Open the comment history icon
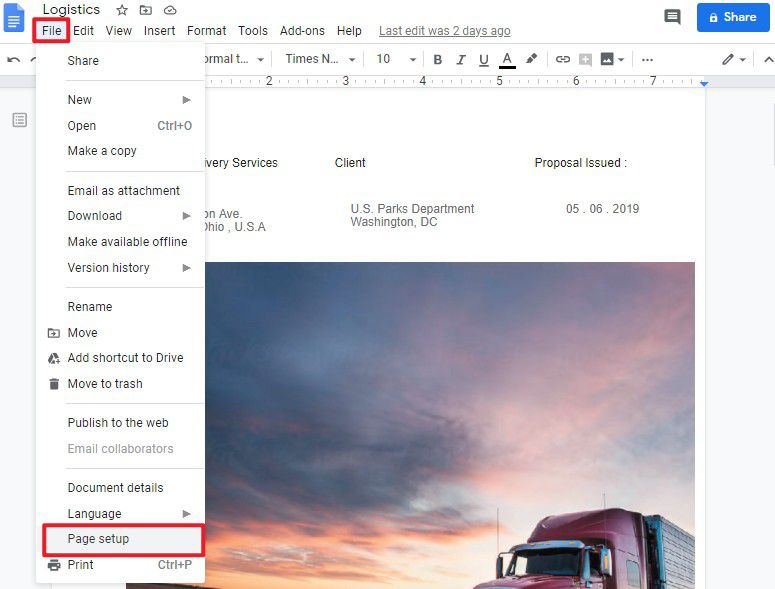This screenshot has height=589, width=775. 672,17
